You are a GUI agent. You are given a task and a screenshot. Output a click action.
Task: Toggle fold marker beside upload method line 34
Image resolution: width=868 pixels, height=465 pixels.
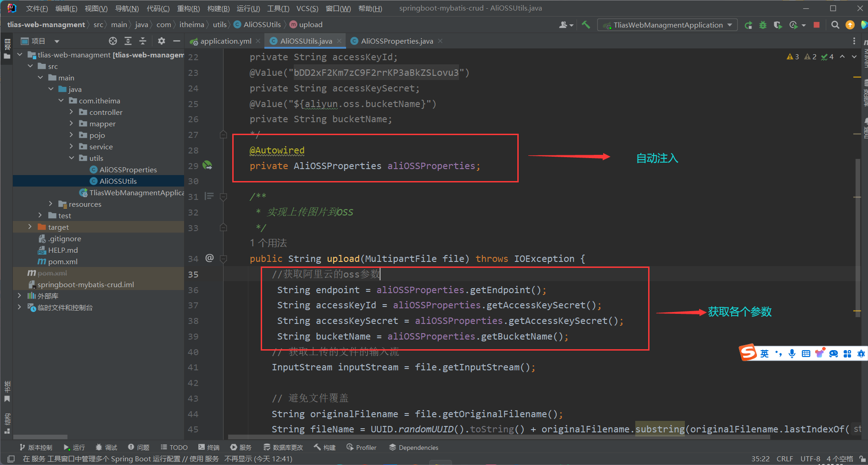tap(224, 259)
